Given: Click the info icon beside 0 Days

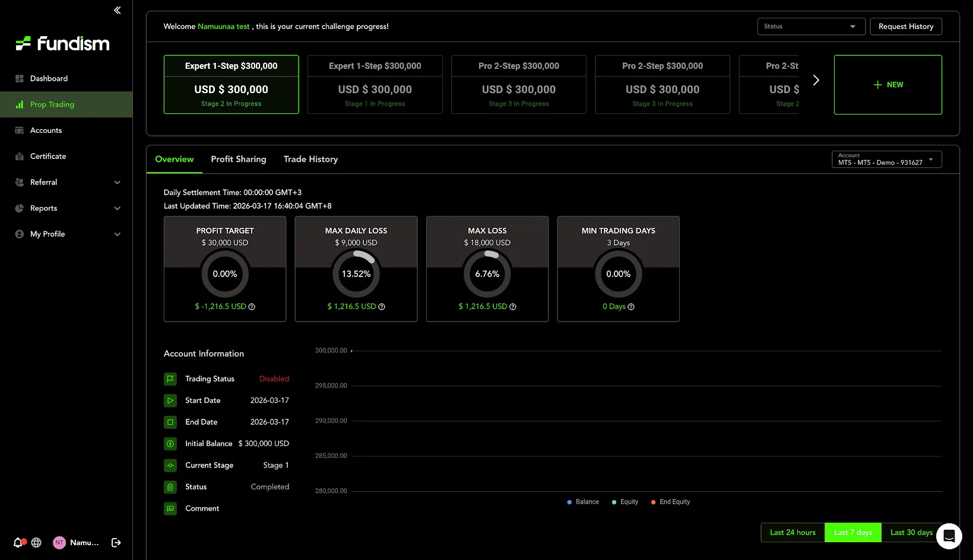Looking at the screenshot, I should (x=631, y=307).
